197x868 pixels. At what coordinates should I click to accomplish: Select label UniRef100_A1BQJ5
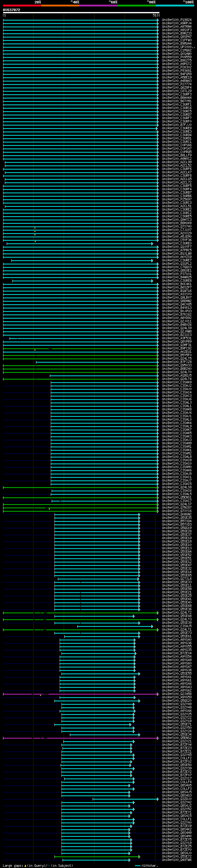pyautogui.click(x=176, y=375)
